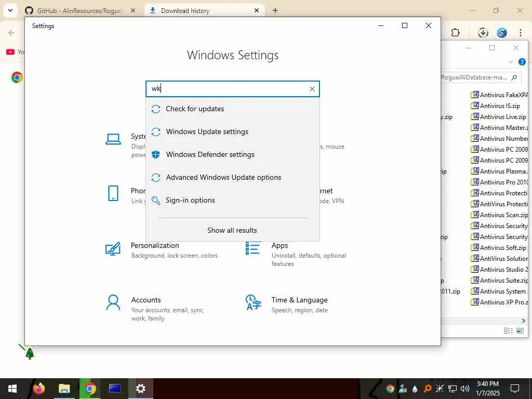Screen dimensions: 532x399
Task: Open a new Chrome tab
Action: (x=275, y=10)
